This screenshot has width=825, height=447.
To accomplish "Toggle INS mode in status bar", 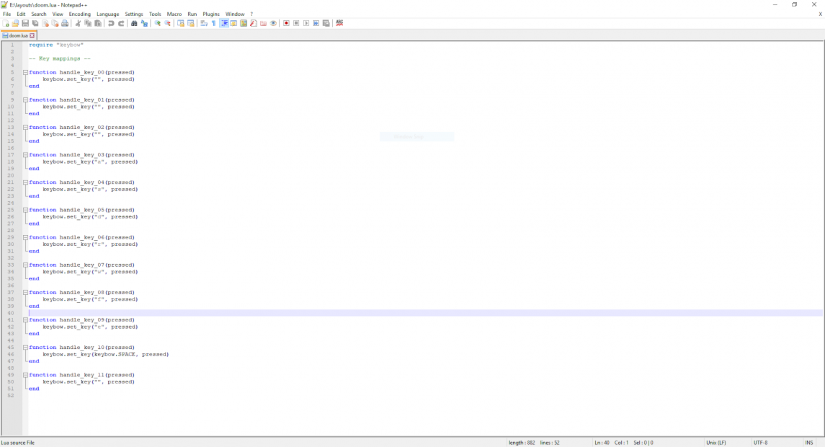I will pos(809,443).
